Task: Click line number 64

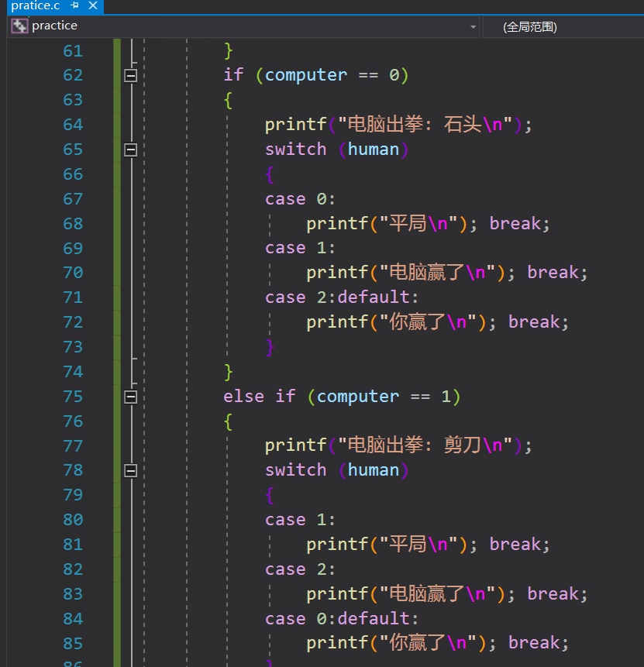Action: tap(73, 125)
